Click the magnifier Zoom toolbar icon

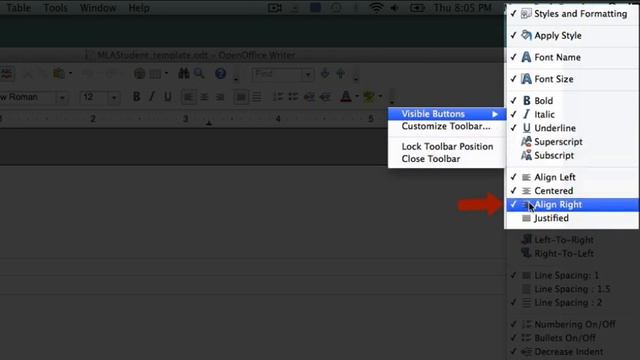tap(199, 73)
